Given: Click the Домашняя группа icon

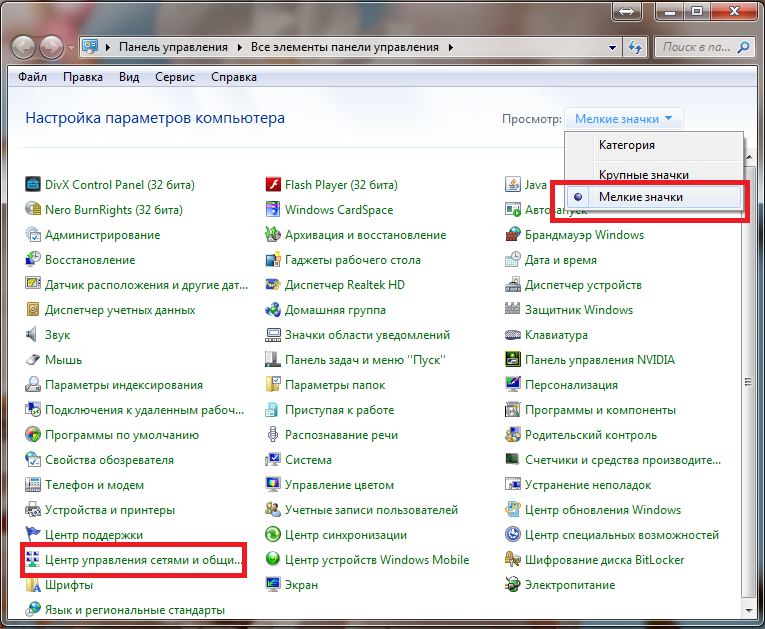Looking at the screenshot, I should pos(273,309).
